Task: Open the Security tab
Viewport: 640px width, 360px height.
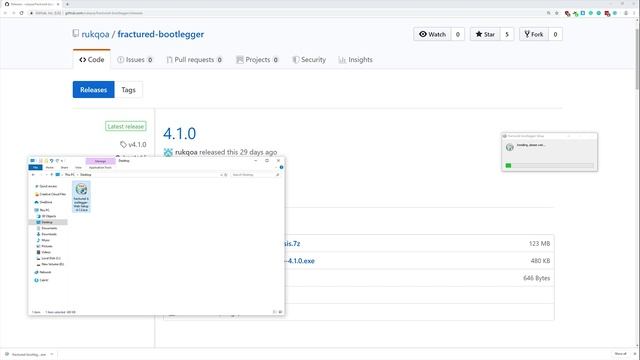Action: click(309, 60)
